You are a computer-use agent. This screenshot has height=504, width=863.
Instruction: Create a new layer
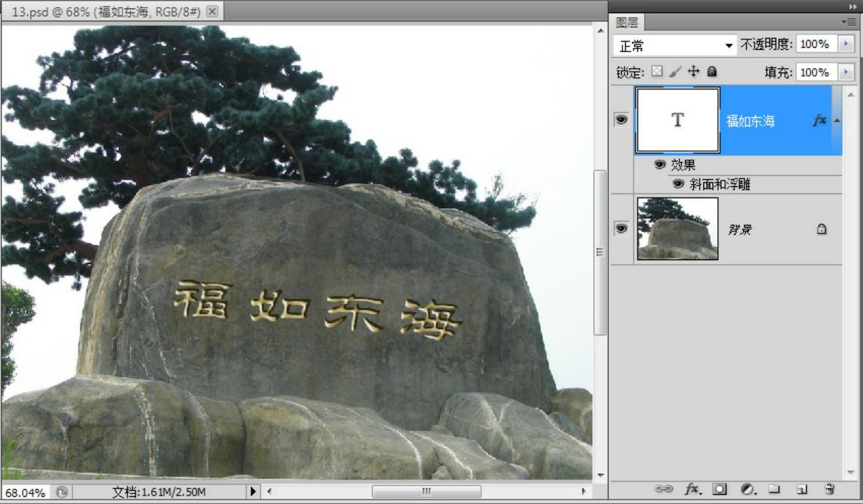click(x=802, y=489)
